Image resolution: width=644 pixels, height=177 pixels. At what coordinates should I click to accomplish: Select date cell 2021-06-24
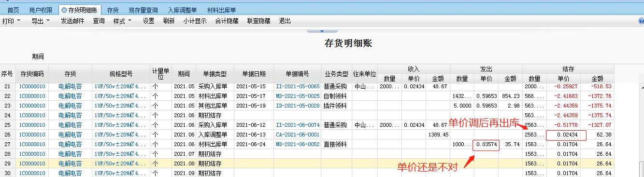click(254, 144)
